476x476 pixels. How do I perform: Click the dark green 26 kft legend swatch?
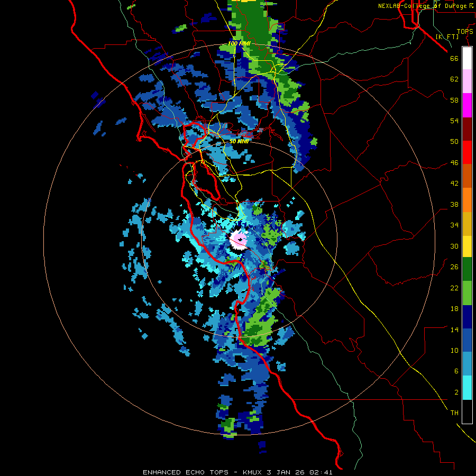click(x=467, y=269)
